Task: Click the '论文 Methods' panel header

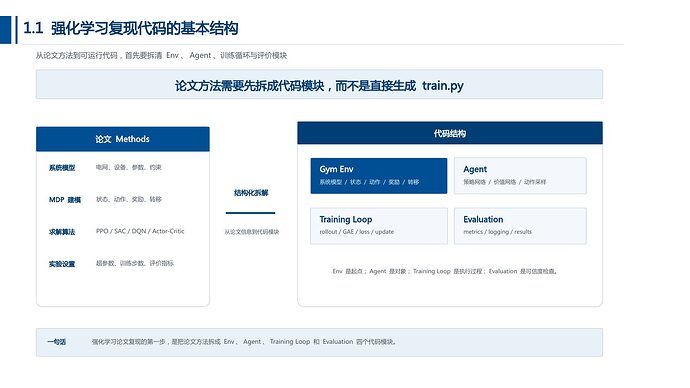Action: pyautogui.click(x=123, y=139)
